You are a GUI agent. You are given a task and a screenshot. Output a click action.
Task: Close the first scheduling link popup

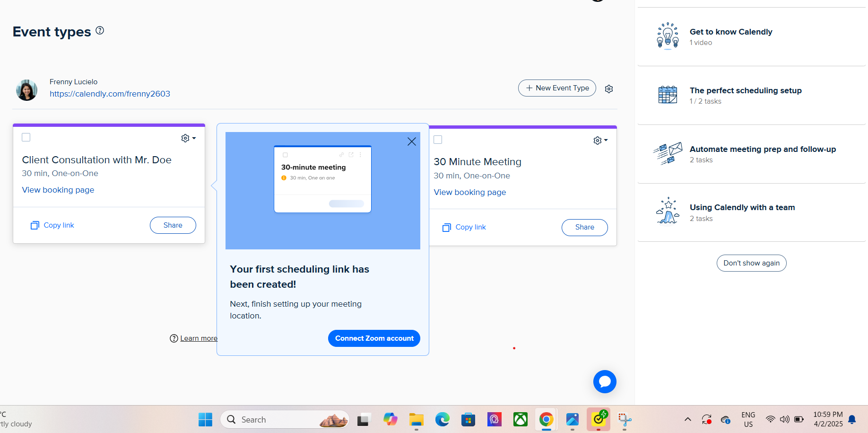point(412,141)
